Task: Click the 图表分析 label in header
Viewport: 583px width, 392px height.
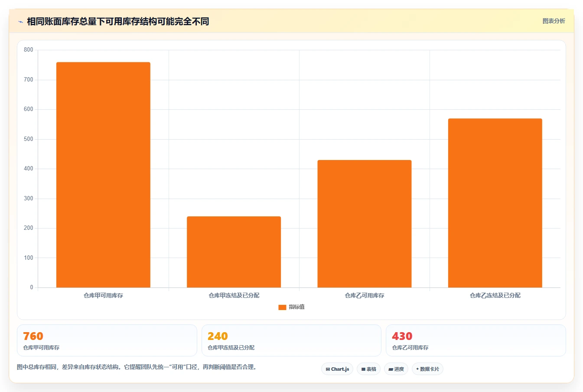Action: tap(554, 21)
